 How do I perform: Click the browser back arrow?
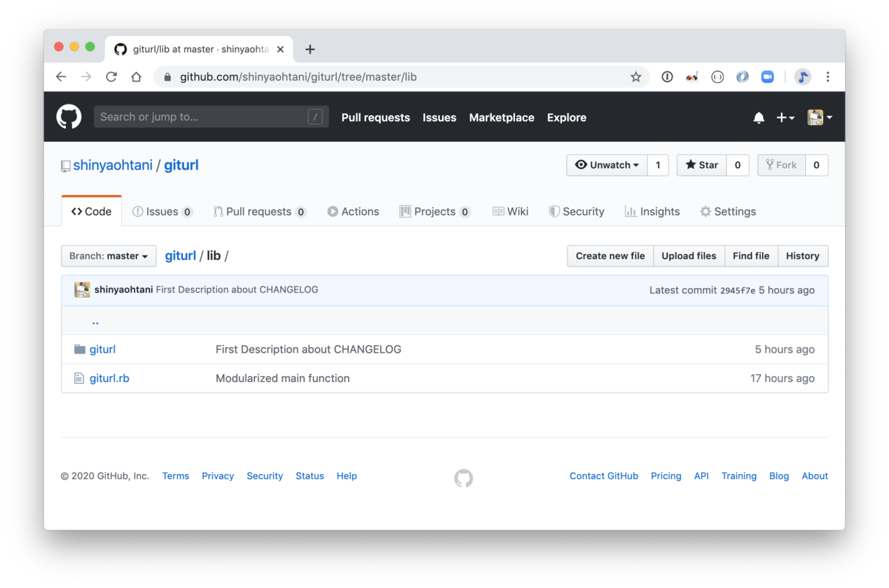click(61, 77)
